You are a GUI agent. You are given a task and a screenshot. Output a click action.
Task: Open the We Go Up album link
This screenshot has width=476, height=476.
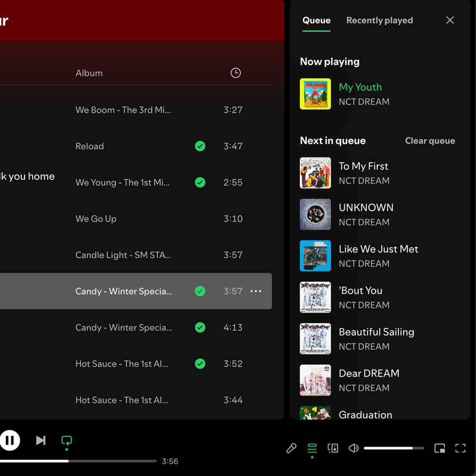coord(96,219)
